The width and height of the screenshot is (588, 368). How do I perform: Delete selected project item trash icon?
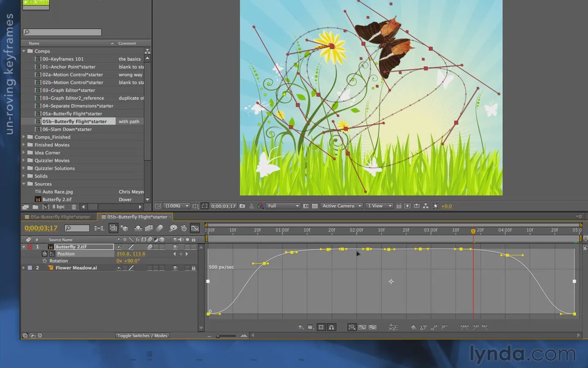point(74,207)
